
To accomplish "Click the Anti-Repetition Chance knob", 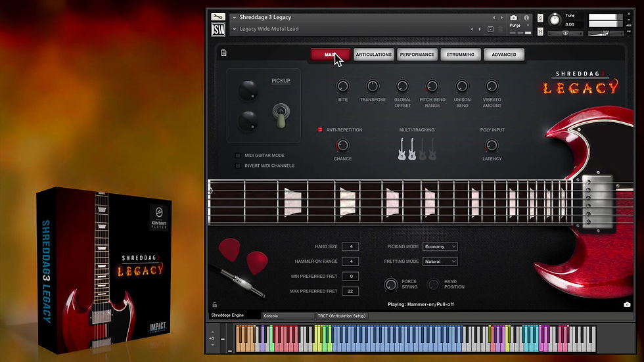I will tap(342, 145).
